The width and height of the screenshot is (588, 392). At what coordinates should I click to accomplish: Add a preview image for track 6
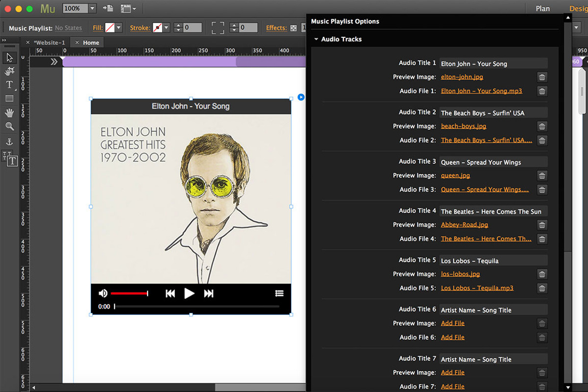[x=453, y=323]
